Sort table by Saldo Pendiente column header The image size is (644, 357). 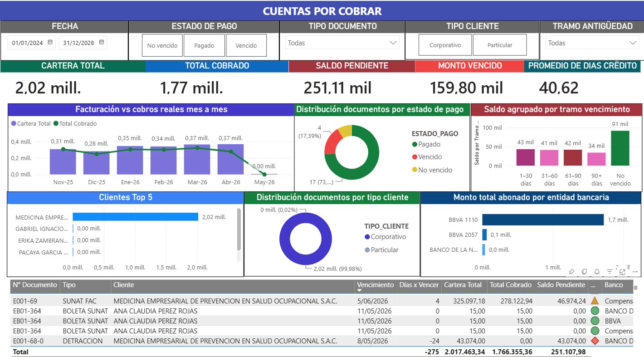pyautogui.click(x=561, y=285)
